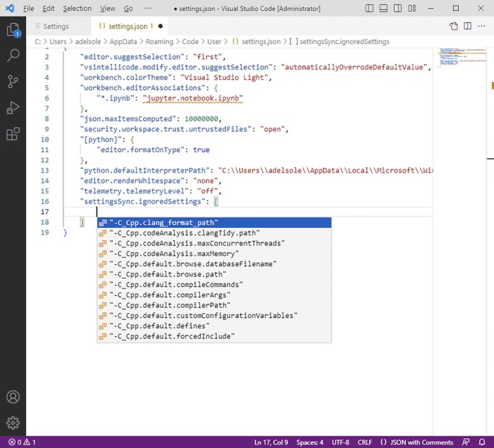
Task: Click the UTF-8 encoding status button
Action: coord(342,442)
